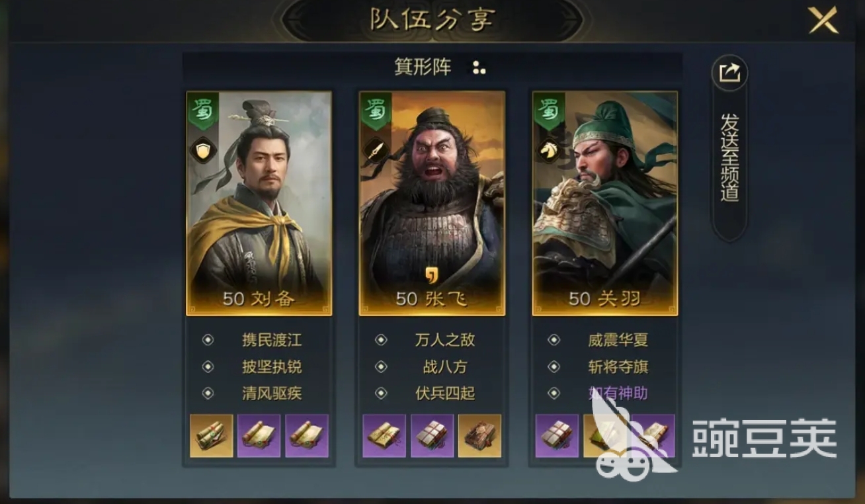Open Guan Yu's 斩将夺旗 skill
Screen dimensions: 865x504
click(618, 366)
